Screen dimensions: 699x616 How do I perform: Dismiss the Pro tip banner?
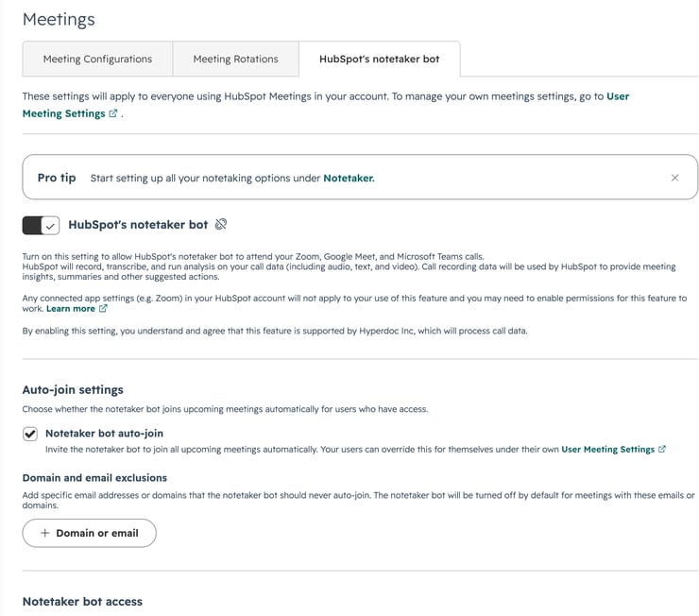675,178
